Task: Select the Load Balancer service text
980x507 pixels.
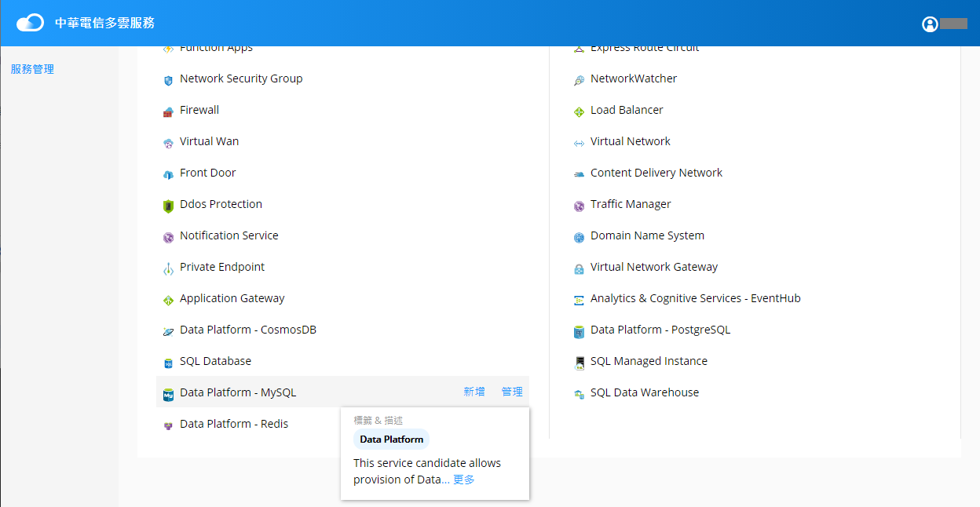Action: 627,110
